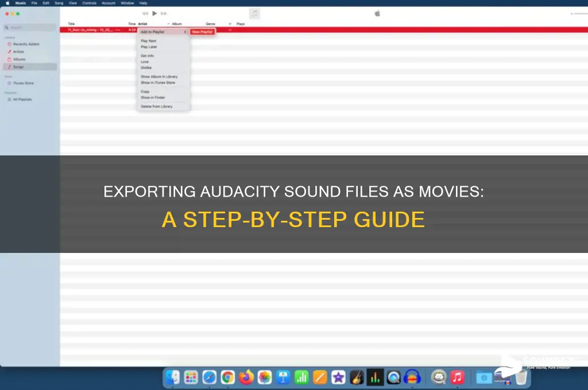Open Audacity headphones icon in the Dock
The width and height of the screenshot is (588, 390).
point(412,377)
